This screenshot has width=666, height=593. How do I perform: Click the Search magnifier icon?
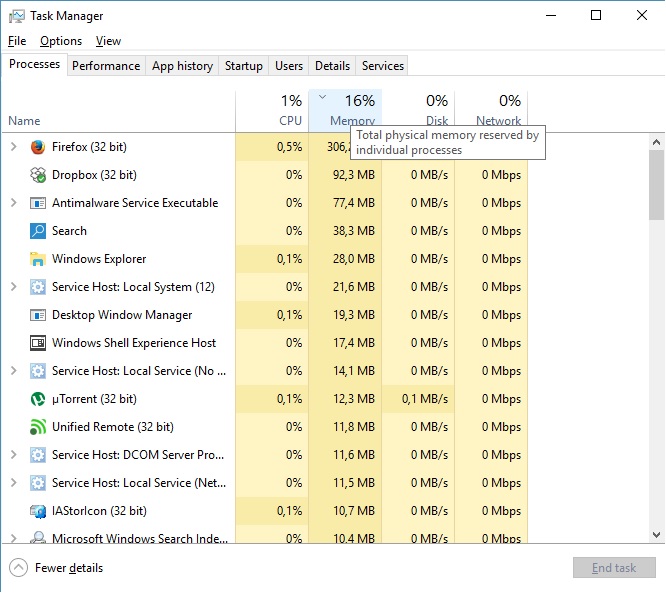(x=38, y=231)
